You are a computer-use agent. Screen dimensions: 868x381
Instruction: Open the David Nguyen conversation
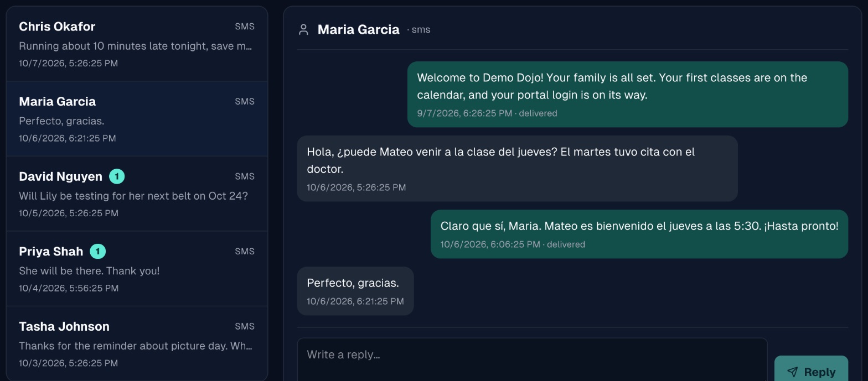point(137,194)
